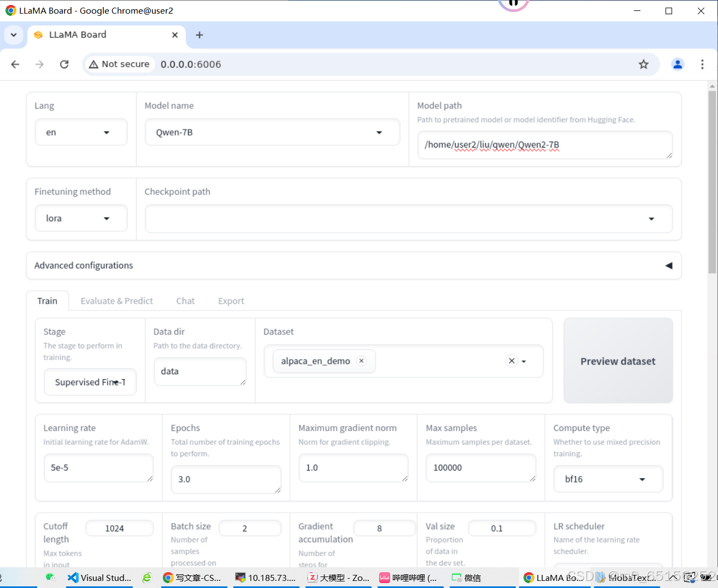Click the Batch size number box
The image size is (718, 588).
point(250,528)
